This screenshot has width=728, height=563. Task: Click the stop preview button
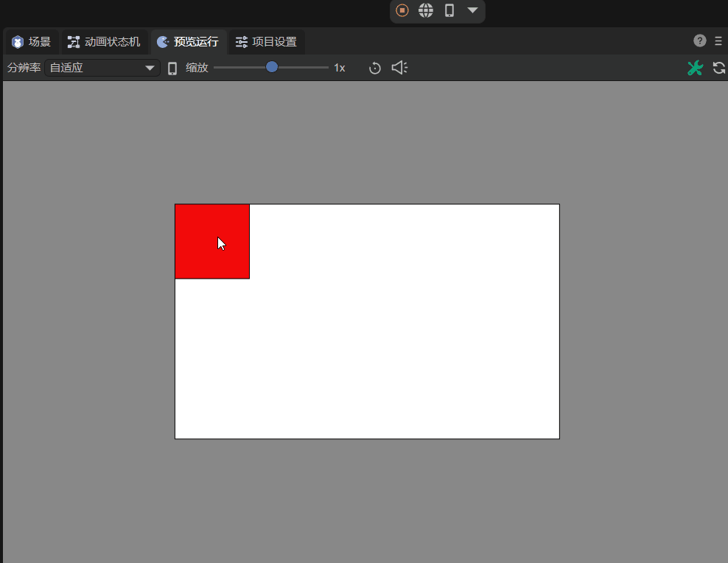point(402,10)
